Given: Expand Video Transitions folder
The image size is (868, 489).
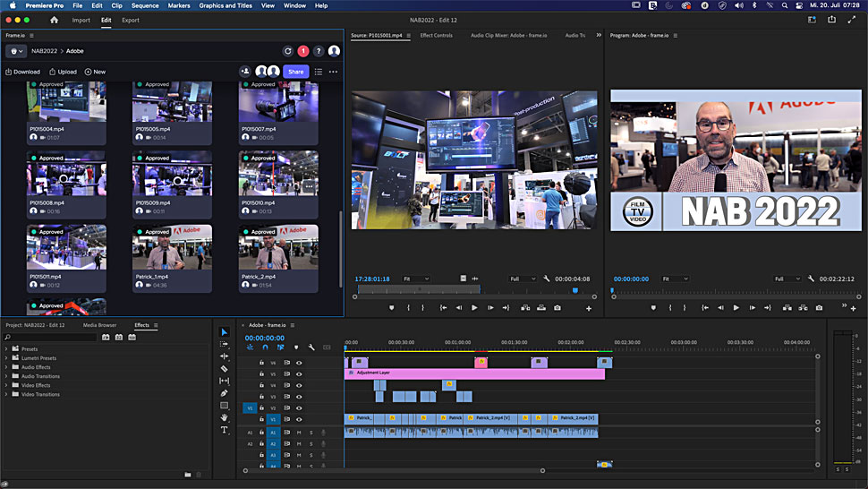Looking at the screenshot, I should [x=6, y=394].
